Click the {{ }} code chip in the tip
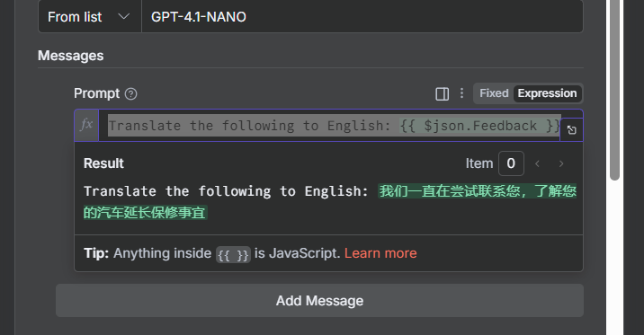 coord(233,255)
